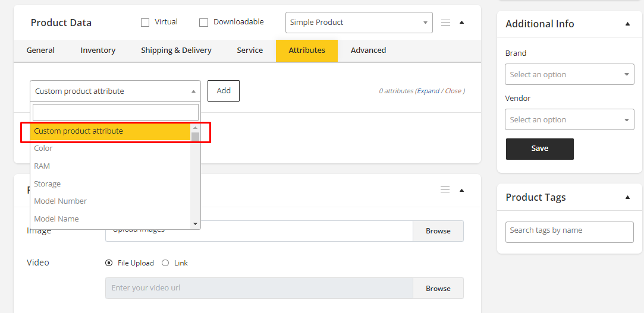The width and height of the screenshot is (644, 313).
Task: Choose File Upload radio option
Action: [109, 263]
